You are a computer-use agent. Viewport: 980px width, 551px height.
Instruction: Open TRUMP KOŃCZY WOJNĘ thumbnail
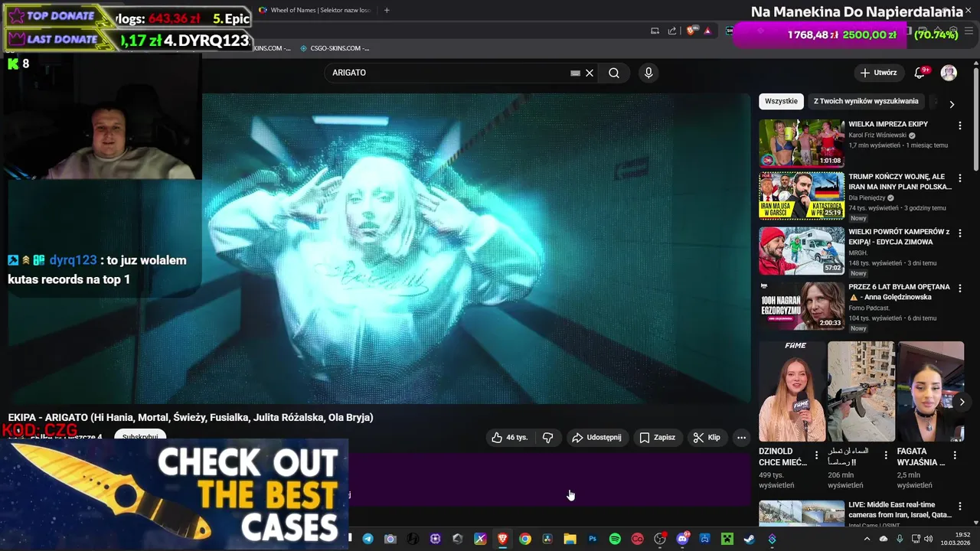click(802, 196)
